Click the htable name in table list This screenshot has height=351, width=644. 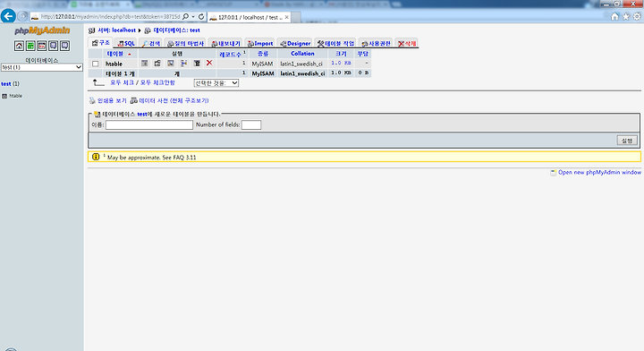pyautogui.click(x=114, y=64)
